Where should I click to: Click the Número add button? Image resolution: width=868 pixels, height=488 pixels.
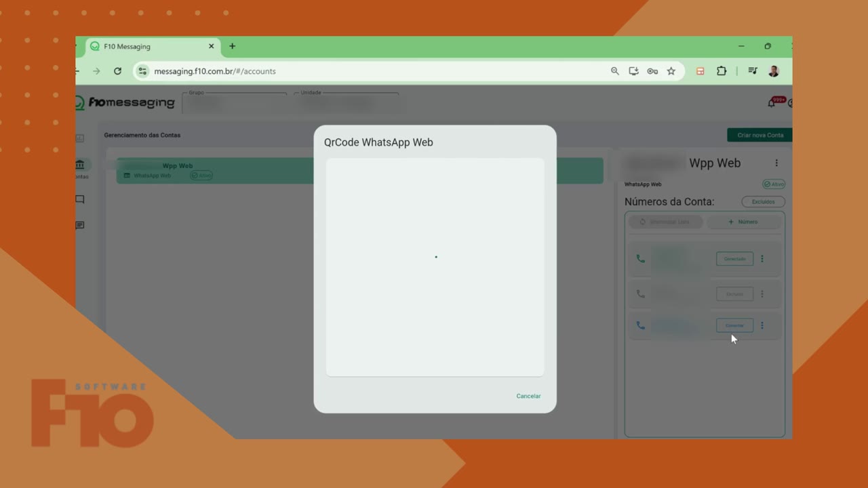point(743,222)
